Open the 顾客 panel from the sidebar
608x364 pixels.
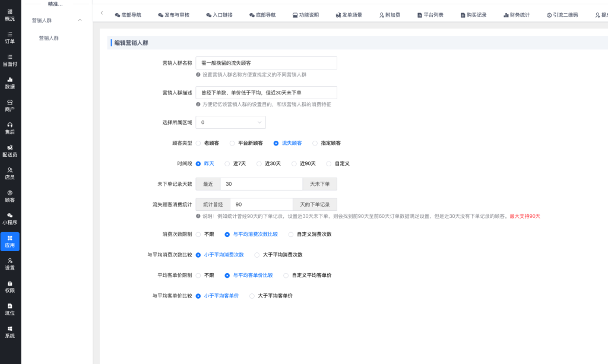coord(9,196)
